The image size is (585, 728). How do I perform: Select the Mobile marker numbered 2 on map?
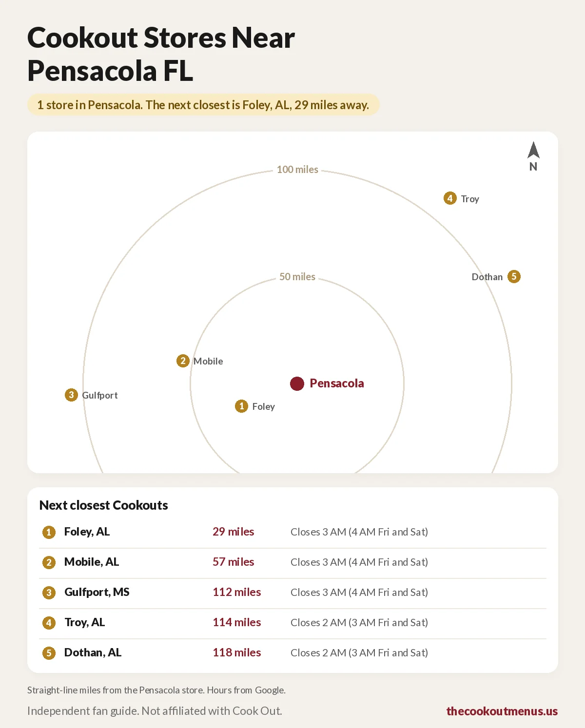point(183,361)
